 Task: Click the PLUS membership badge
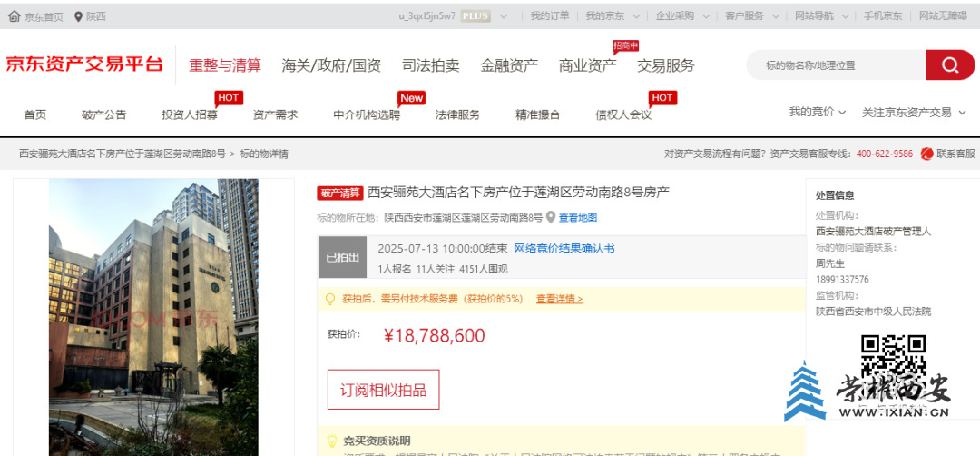pos(475,16)
